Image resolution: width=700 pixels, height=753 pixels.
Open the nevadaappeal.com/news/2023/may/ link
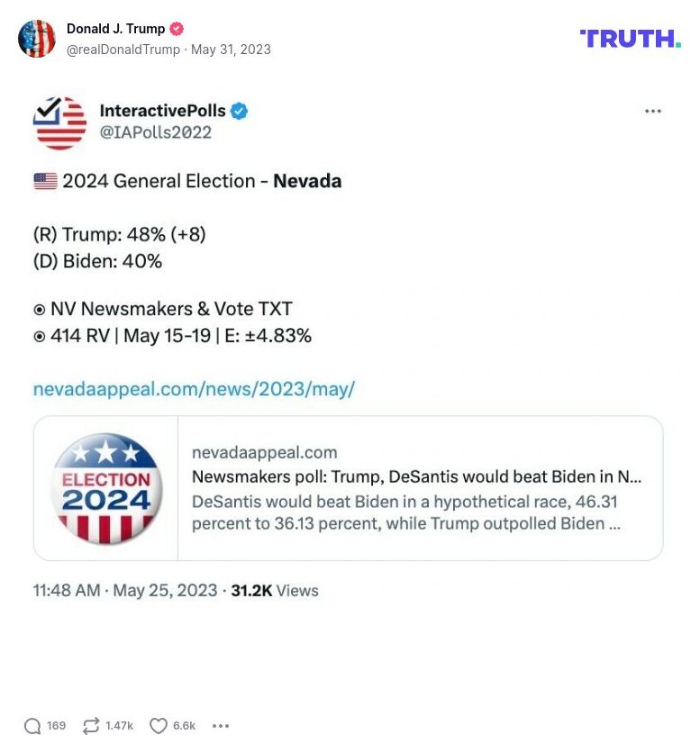(195, 388)
